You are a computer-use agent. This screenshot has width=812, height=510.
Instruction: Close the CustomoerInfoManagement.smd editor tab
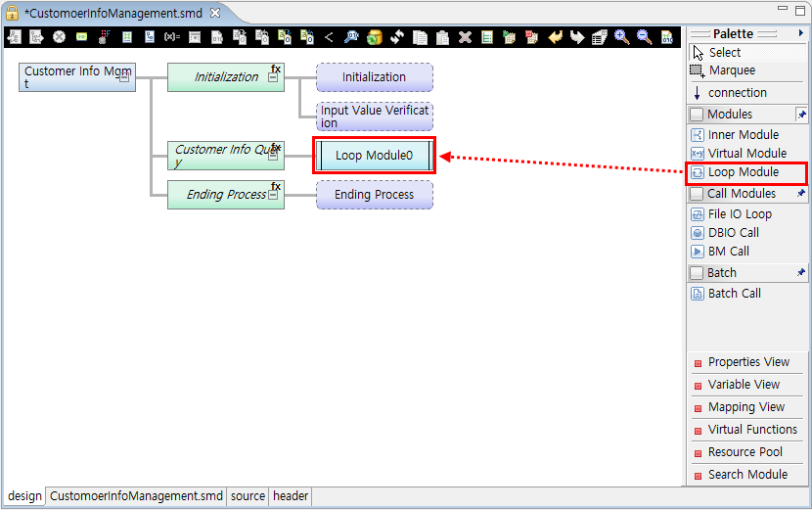coord(215,13)
